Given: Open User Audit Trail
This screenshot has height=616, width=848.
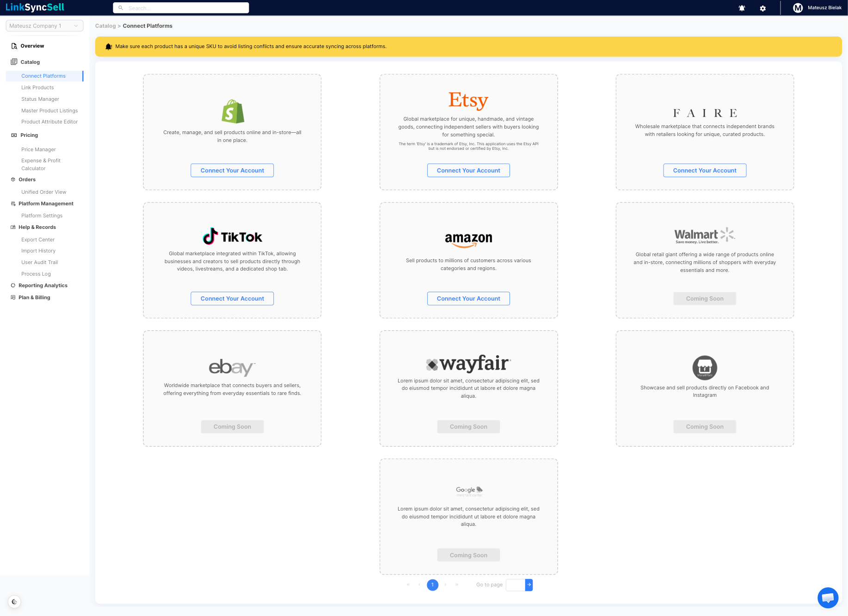Looking at the screenshot, I should point(40,262).
